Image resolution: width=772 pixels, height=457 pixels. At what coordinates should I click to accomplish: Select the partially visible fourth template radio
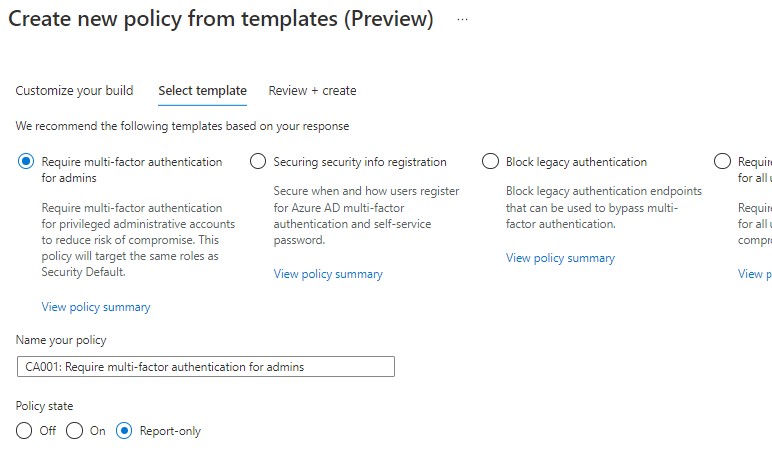(x=722, y=162)
